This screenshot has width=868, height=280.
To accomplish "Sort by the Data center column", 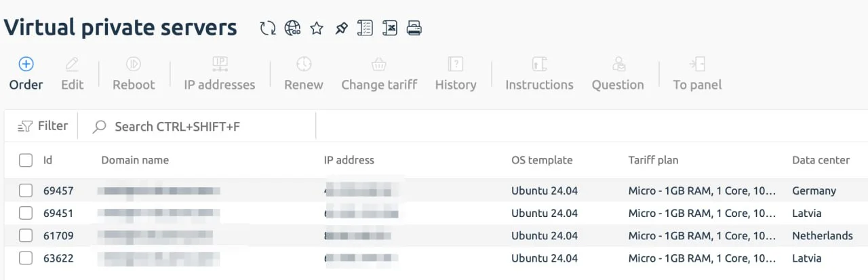I will pos(821,161).
